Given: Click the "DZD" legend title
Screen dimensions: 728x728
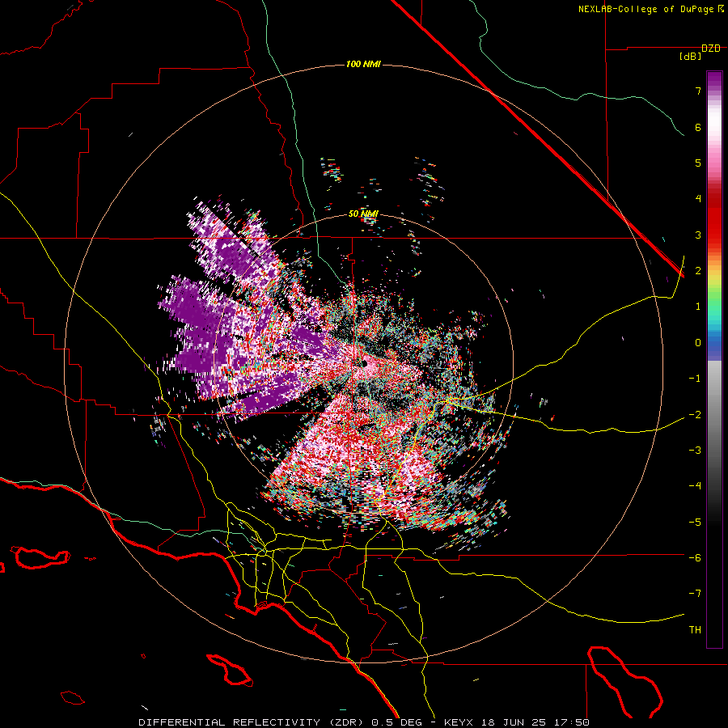Looking at the screenshot, I should pos(711,49).
